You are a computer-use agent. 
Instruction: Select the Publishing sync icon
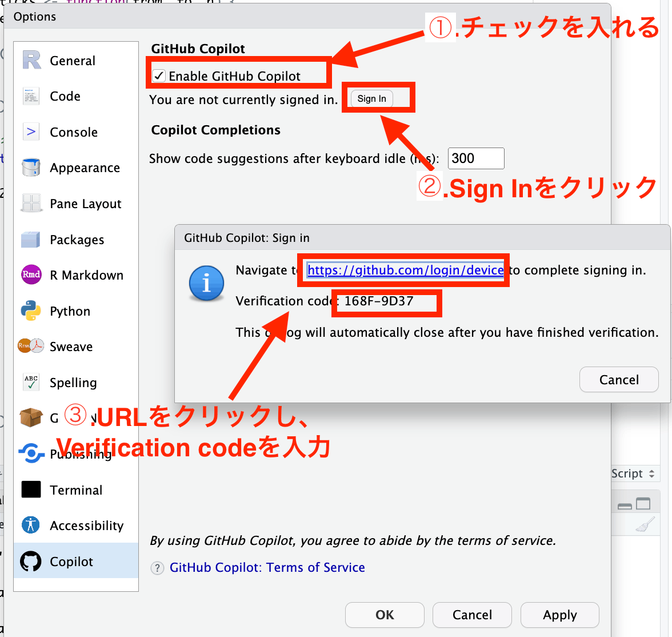31,453
